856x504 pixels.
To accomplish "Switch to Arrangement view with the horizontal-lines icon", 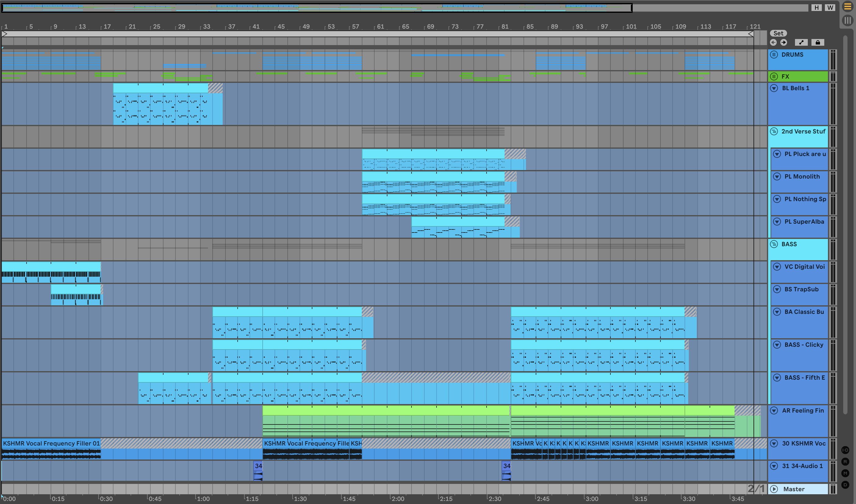I will coord(847,6).
